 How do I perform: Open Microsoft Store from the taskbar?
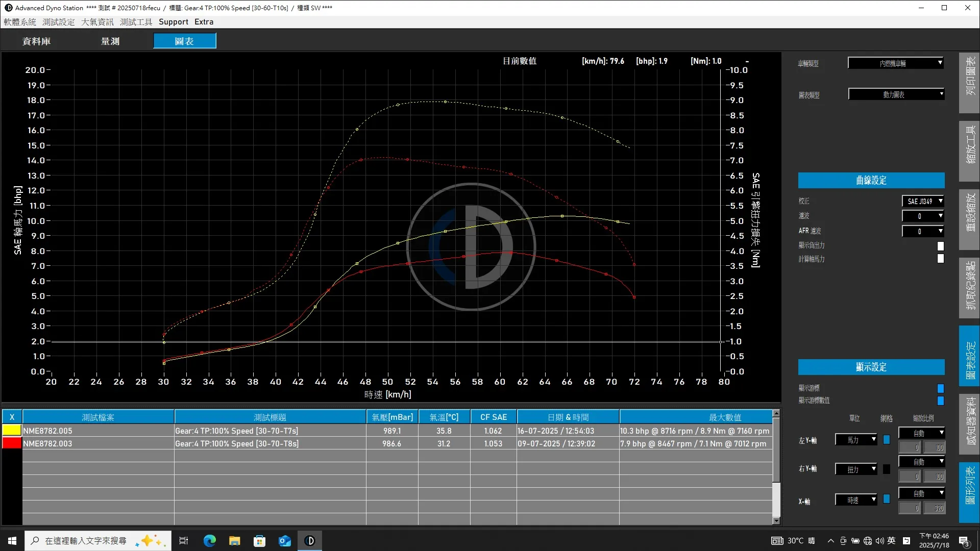tap(259, 541)
